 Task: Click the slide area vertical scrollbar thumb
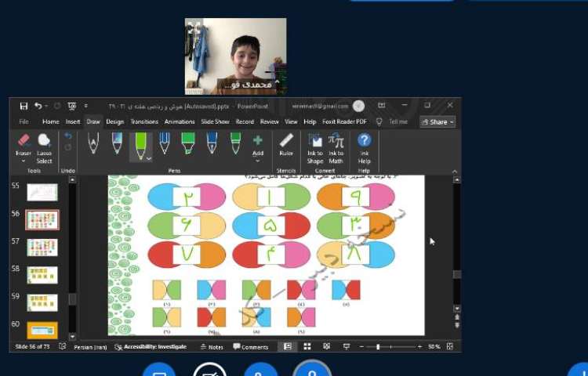coord(457,274)
